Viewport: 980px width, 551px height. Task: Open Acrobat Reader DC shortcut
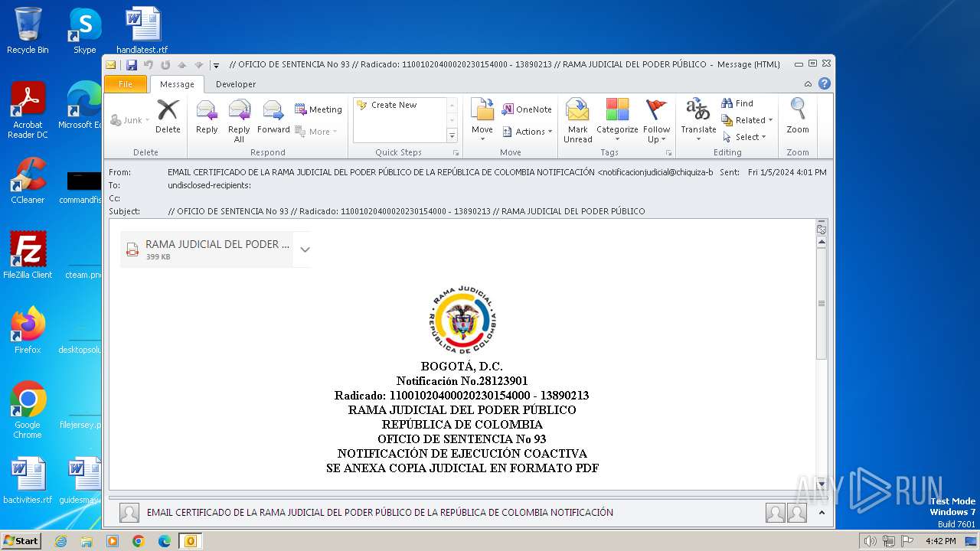[28, 111]
